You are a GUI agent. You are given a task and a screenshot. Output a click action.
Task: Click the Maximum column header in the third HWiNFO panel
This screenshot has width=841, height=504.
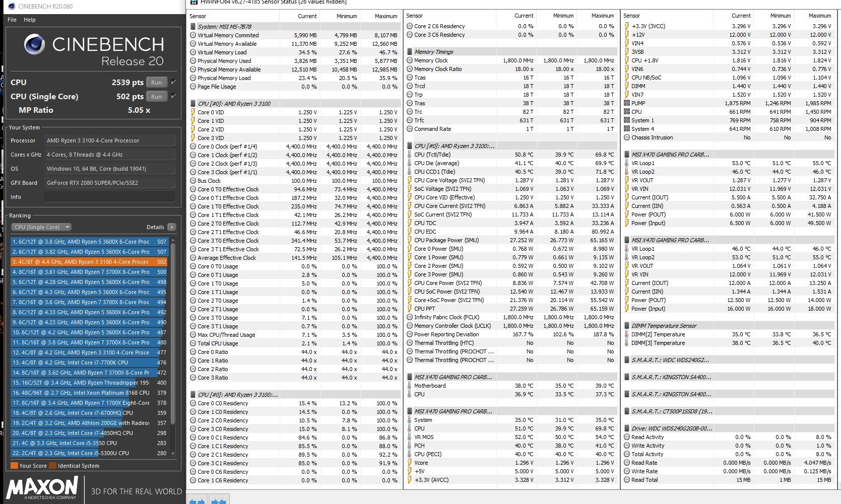point(820,16)
